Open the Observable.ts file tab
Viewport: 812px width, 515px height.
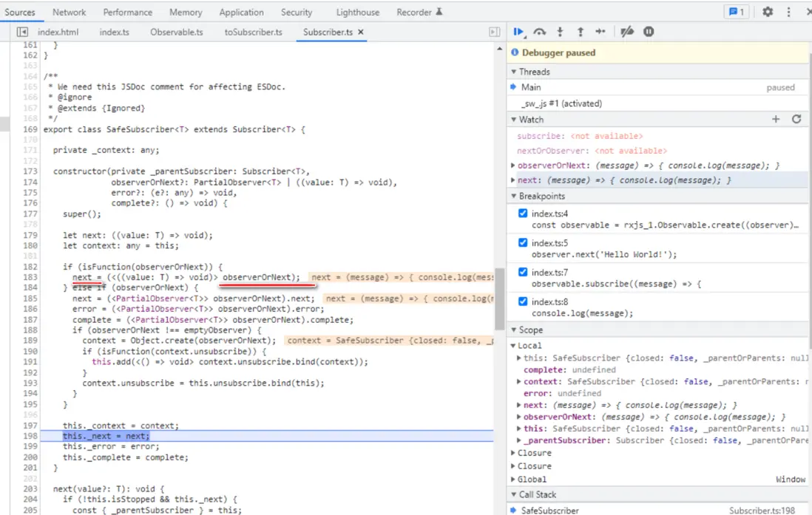click(x=176, y=33)
